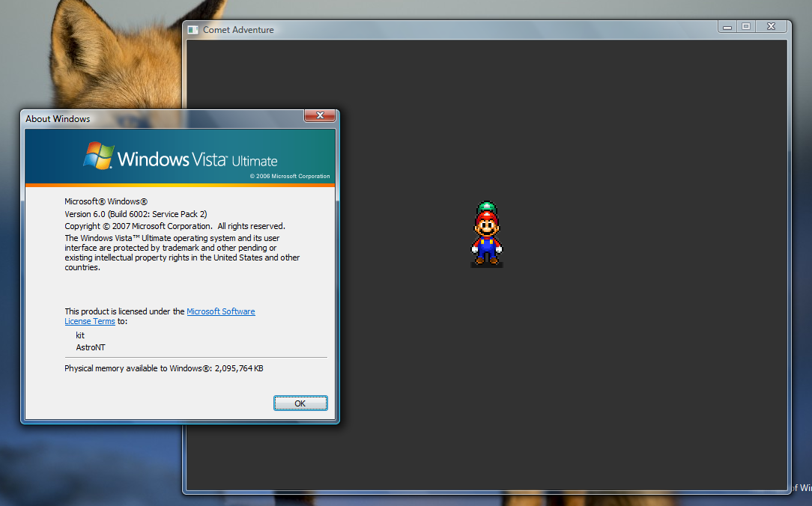Click the 'AstroNT' organization text
The height and width of the screenshot is (506, 812).
coord(91,347)
